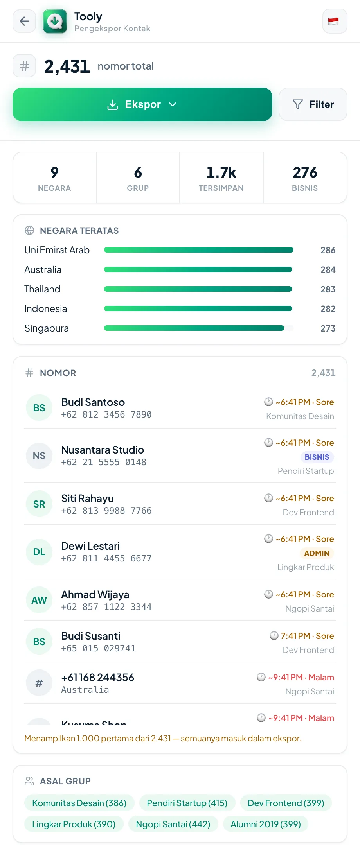Click the globe icon beside Negara Teratas
360x868 pixels.
[29, 230]
